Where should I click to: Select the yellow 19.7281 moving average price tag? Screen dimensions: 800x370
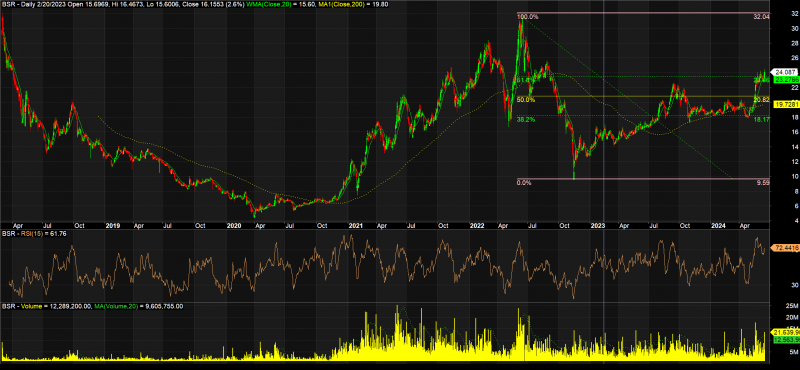(785, 104)
